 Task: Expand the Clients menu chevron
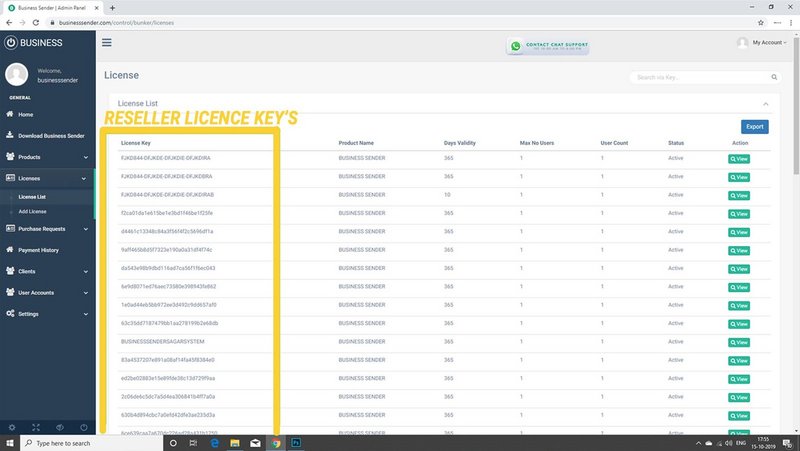(86, 271)
